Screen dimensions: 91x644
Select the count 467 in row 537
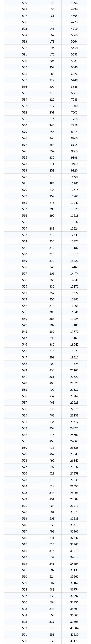52,403
